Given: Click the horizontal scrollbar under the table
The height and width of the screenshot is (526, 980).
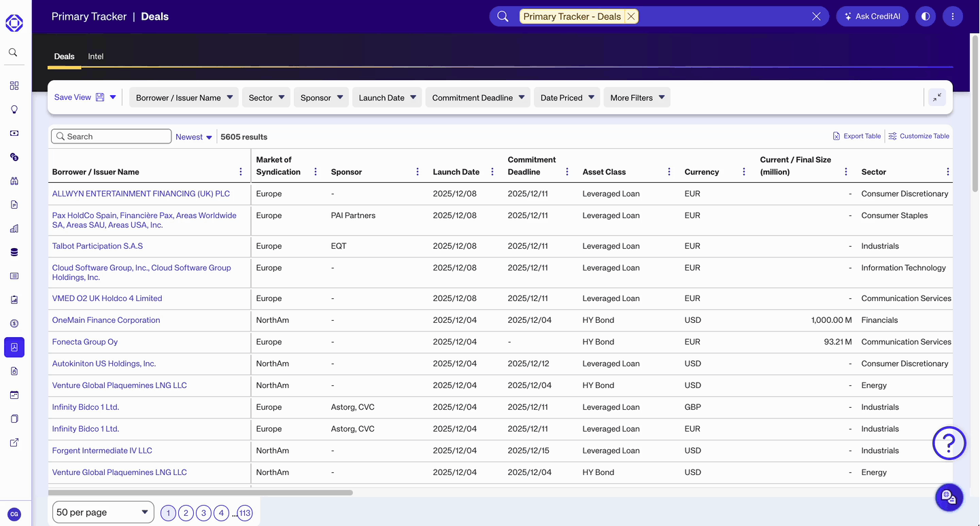Looking at the screenshot, I should 201,492.
